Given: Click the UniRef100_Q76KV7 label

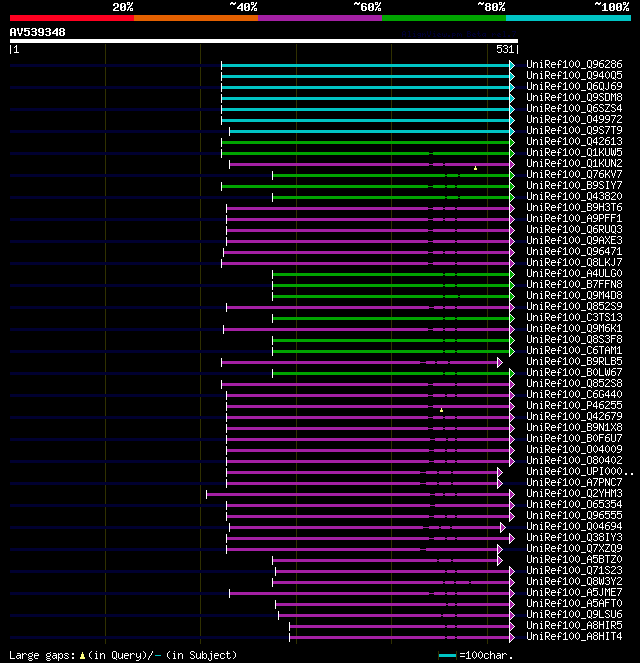Looking at the screenshot, I should (574, 174).
